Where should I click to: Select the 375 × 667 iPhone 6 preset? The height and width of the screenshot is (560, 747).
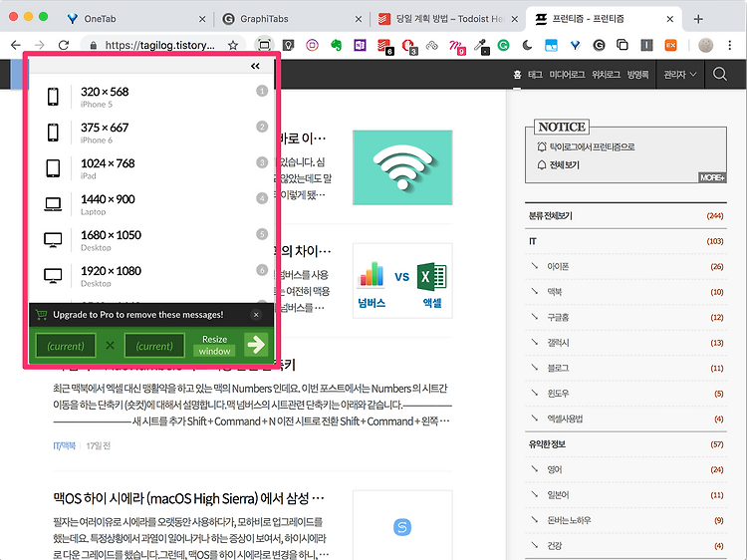point(151,133)
